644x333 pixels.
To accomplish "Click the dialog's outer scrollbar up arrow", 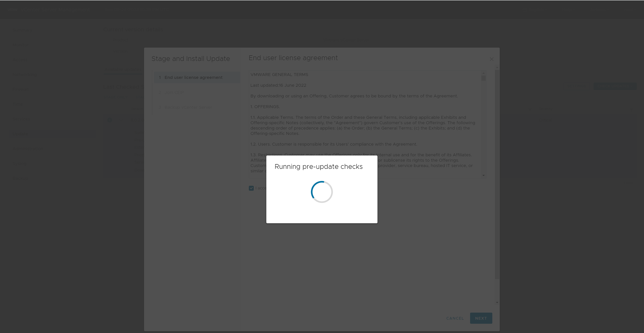I will (x=497, y=68).
